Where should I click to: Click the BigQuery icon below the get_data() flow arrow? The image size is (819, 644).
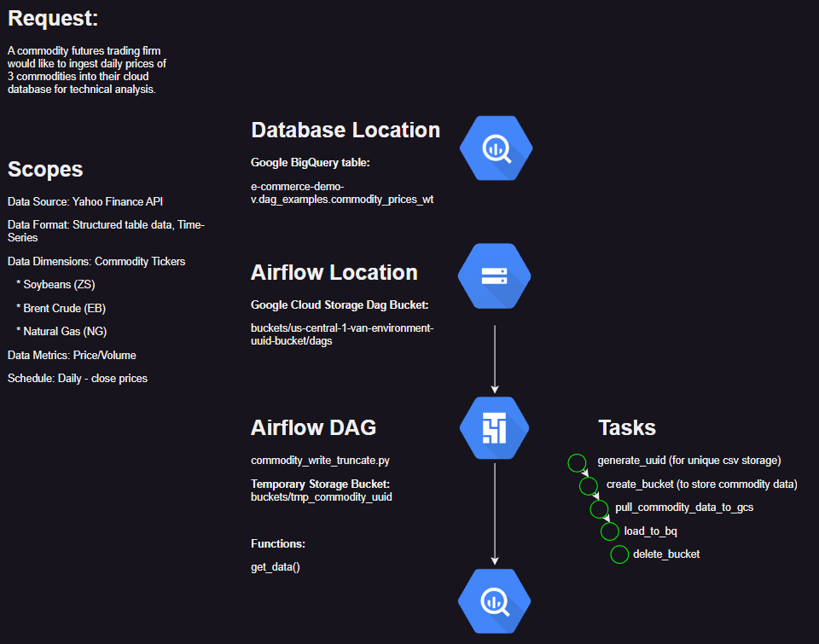[x=494, y=601]
